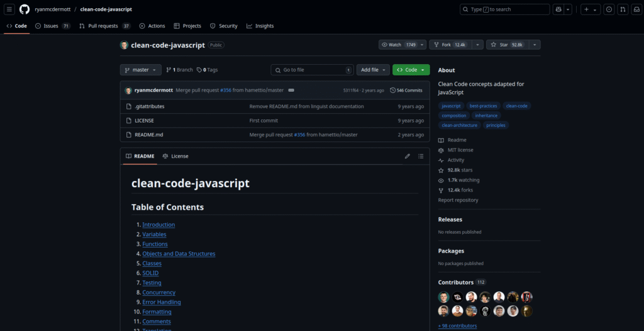Open the create new plus menu

pos(591,9)
